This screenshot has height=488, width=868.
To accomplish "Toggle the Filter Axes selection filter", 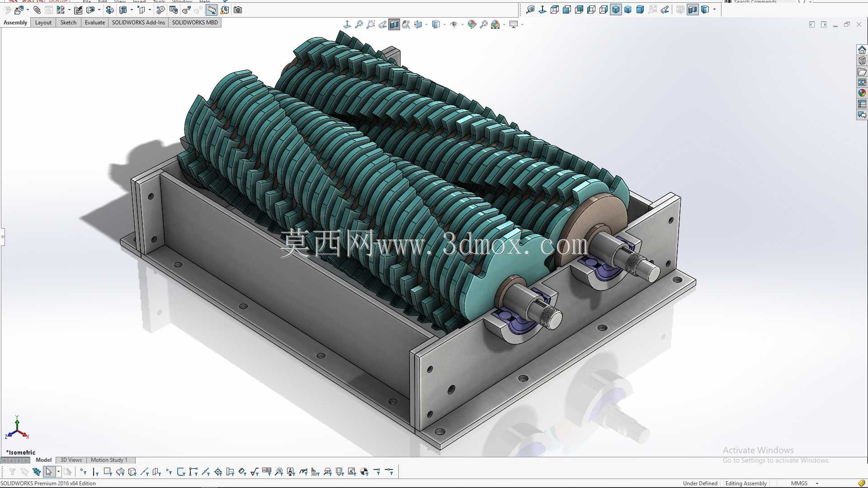I will pyautogui.click(x=144, y=472).
